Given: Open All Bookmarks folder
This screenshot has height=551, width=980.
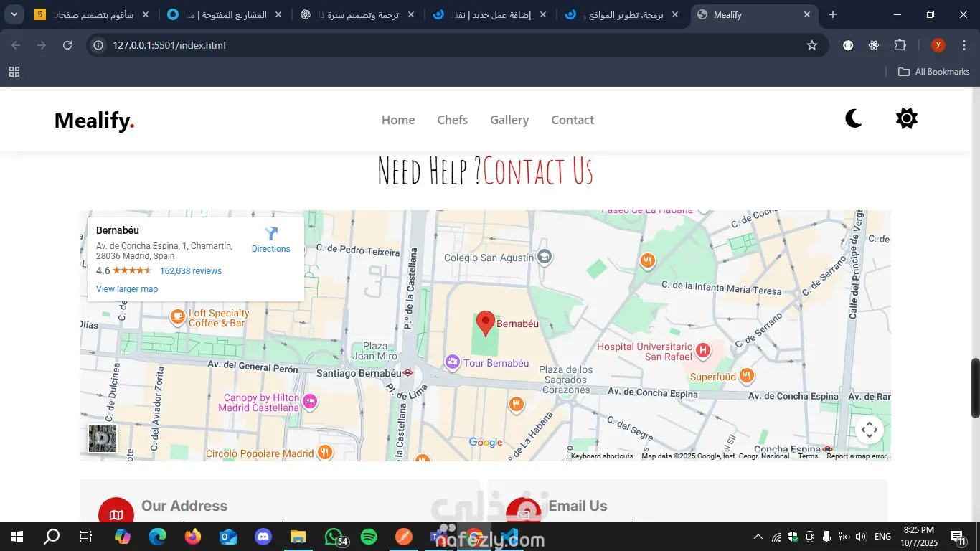Looking at the screenshot, I should tap(933, 72).
